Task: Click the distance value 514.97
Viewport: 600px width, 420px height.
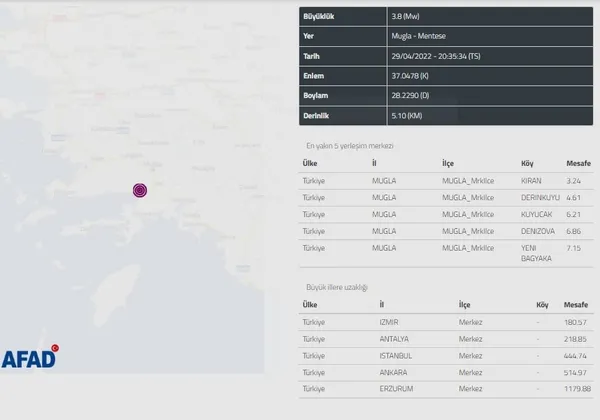Action: point(575,373)
